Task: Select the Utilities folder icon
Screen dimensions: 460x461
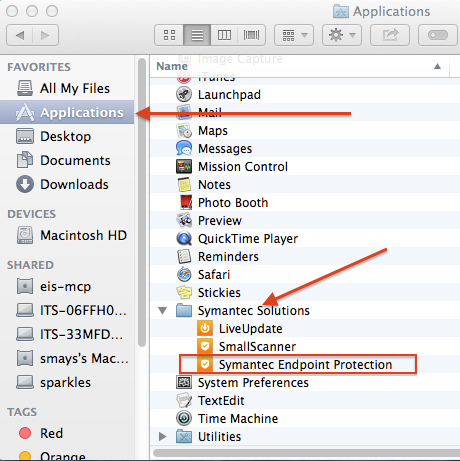Action: point(184,436)
